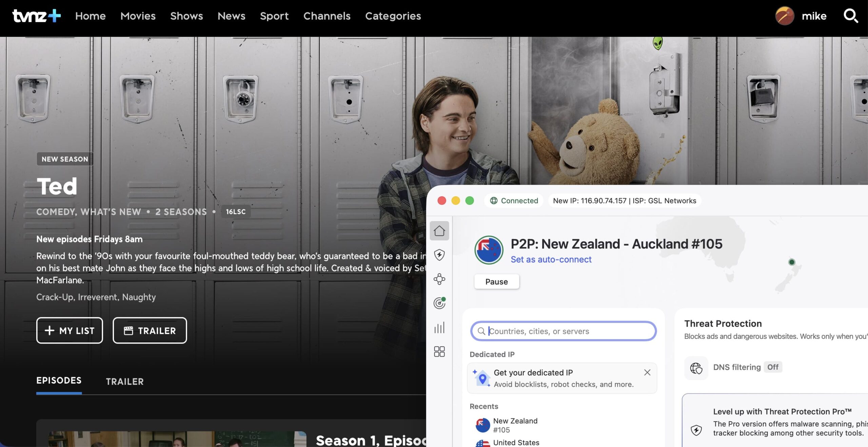The width and height of the screenshot is (868, 447).
Task: Pause the VPN connection
Action: [x=496, y=281]
